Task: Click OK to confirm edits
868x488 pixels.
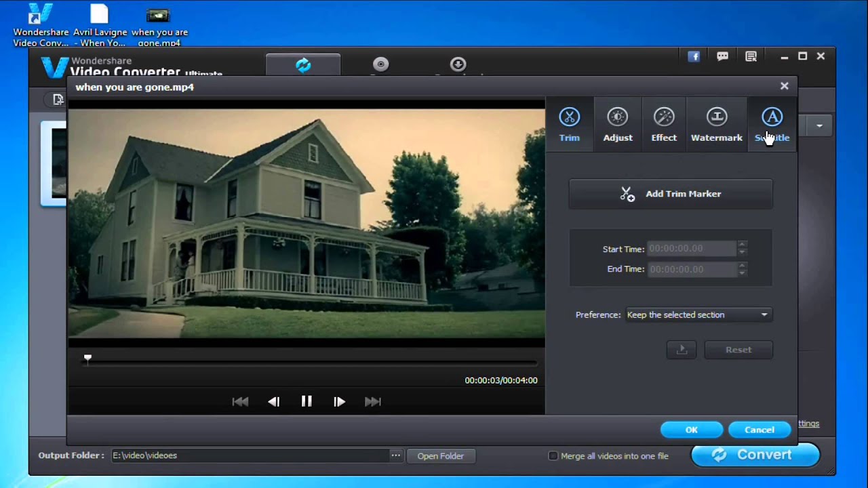Action: point(691,430)
